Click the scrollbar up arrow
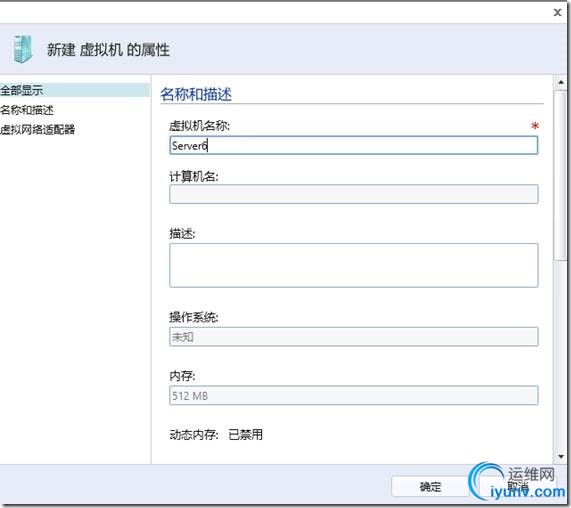This screenshot has width=571, height=508. point(561,83)
